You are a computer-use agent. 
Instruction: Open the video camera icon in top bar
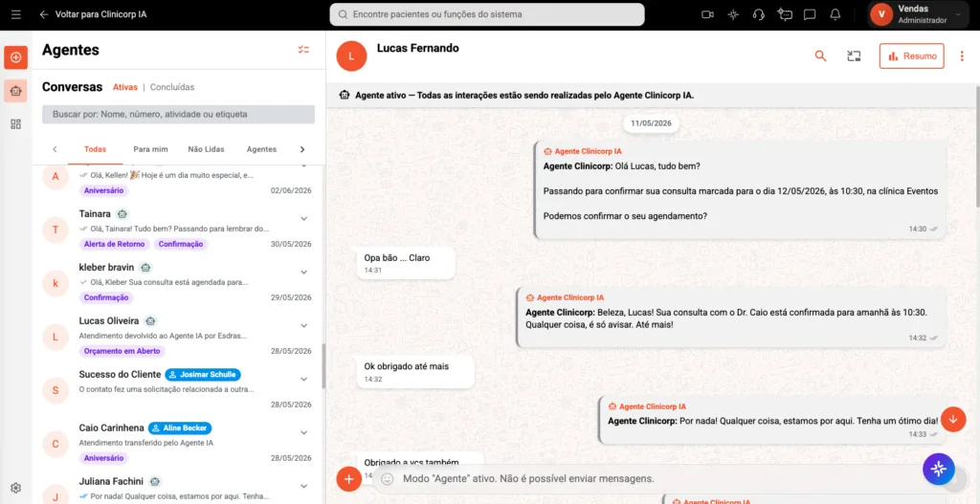coord(707,14)
